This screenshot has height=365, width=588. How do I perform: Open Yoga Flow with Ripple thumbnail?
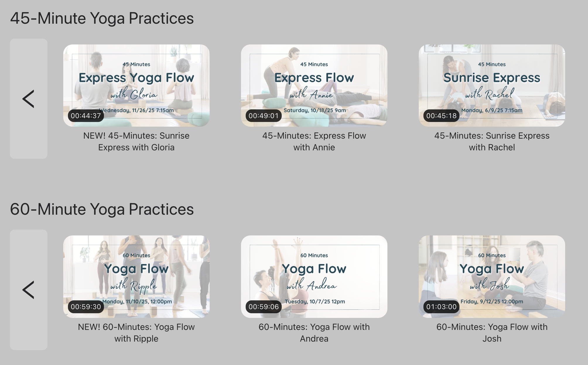pyautogui.click(x=136, y=277)
